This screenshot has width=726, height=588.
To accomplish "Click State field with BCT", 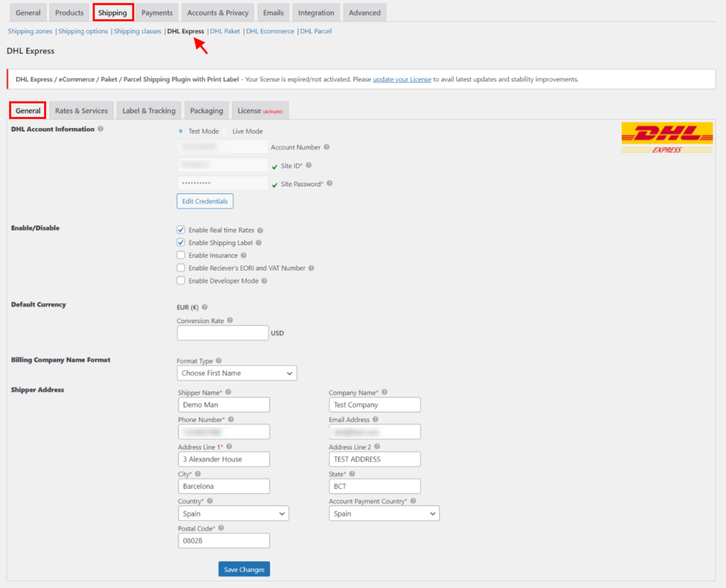I will (x=374, y=486).
